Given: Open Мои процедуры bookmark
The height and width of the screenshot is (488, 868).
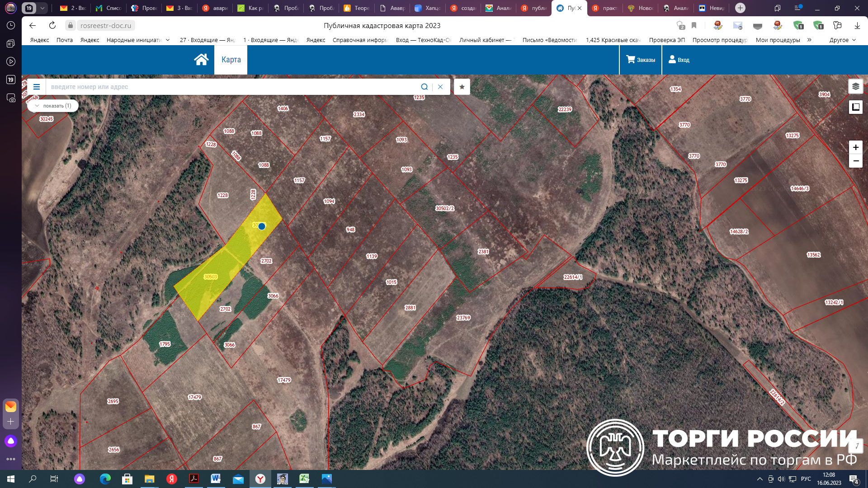Looking at the screenshot, I should (778, 40).
